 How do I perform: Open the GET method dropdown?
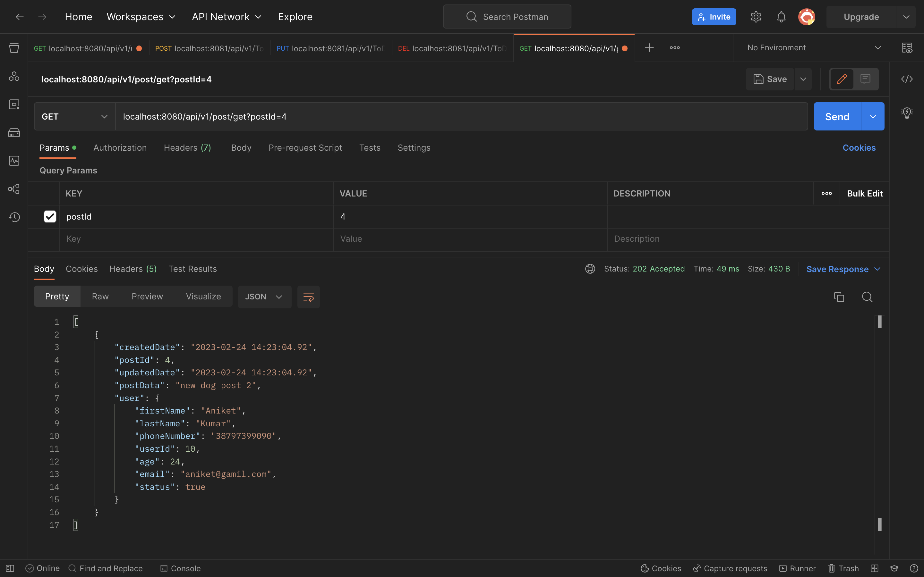pos(74,116)
